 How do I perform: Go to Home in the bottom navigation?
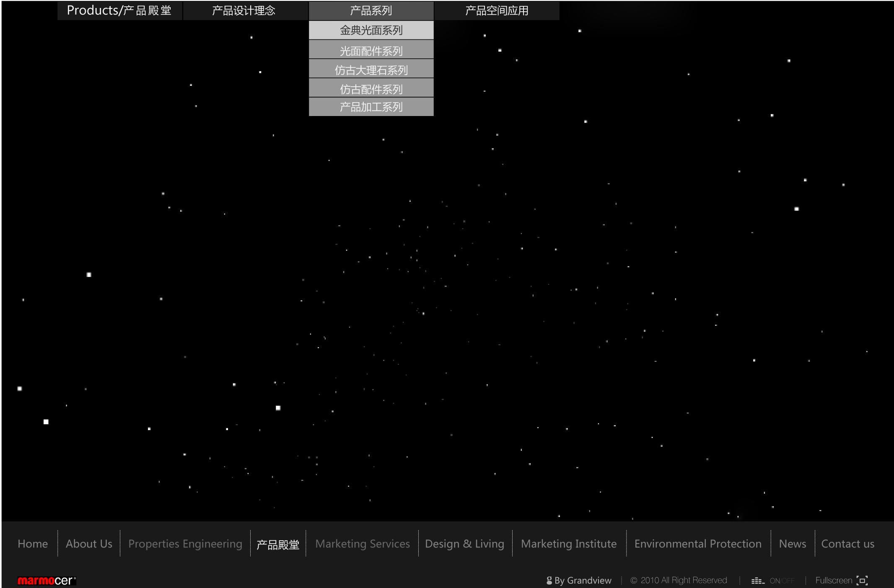tap(33, 544)
